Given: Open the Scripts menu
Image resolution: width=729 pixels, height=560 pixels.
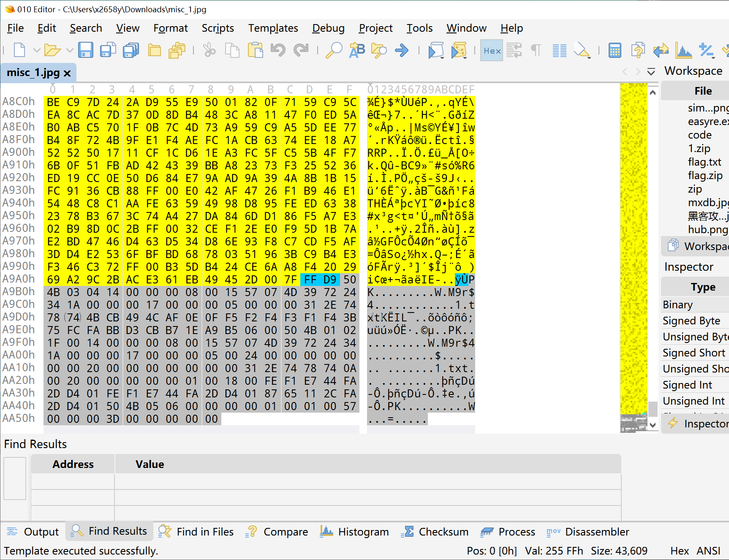Looking at the screenshot, I should (218, 28).
